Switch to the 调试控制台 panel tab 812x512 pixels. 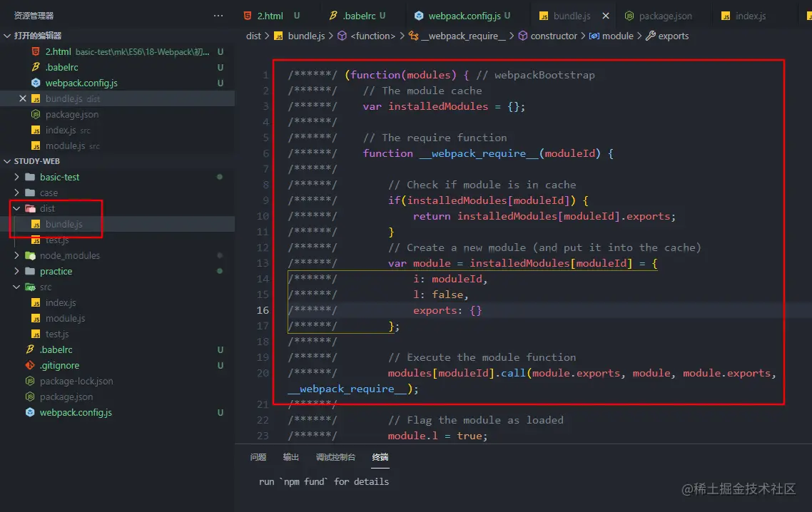[335, 457]
